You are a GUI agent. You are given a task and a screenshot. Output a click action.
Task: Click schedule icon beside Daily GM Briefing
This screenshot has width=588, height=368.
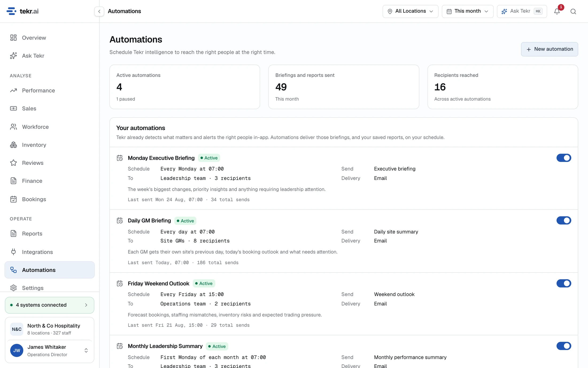120,221
